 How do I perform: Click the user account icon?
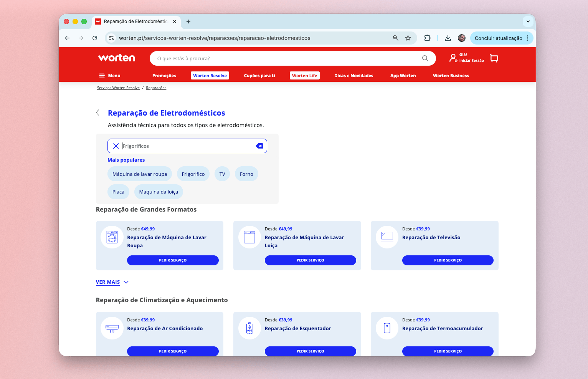[x=453, y=58]
